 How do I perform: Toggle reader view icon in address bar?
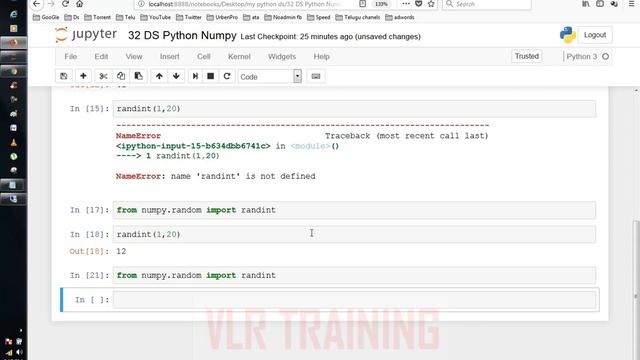pos(362,4)
